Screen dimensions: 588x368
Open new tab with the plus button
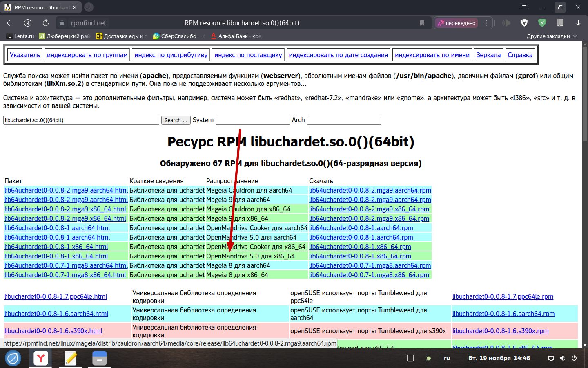(x=89, y=7)
